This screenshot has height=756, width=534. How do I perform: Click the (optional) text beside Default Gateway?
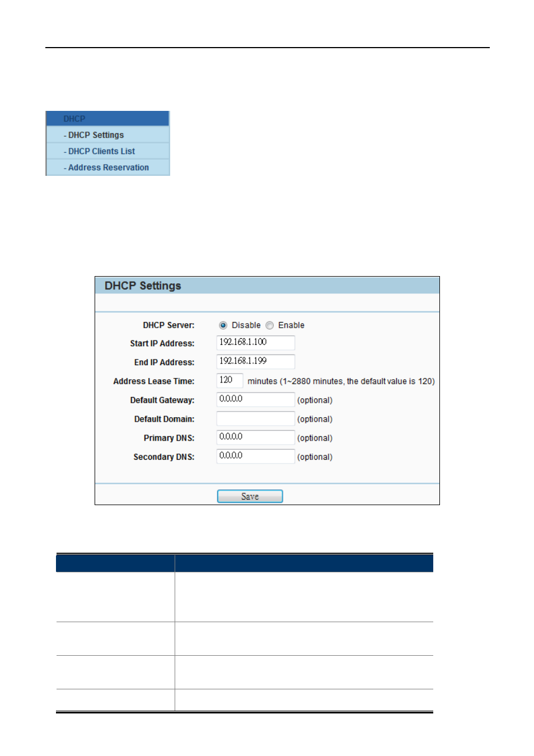315,400
